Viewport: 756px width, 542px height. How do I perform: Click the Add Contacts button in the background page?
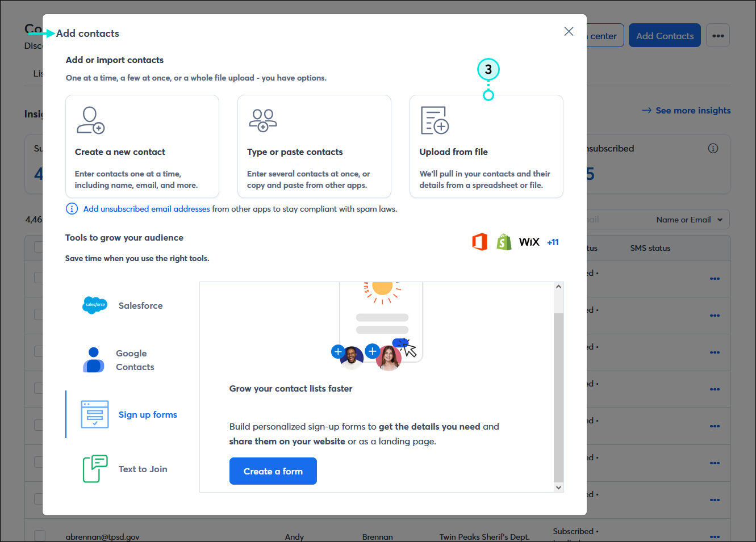point(665,36)
